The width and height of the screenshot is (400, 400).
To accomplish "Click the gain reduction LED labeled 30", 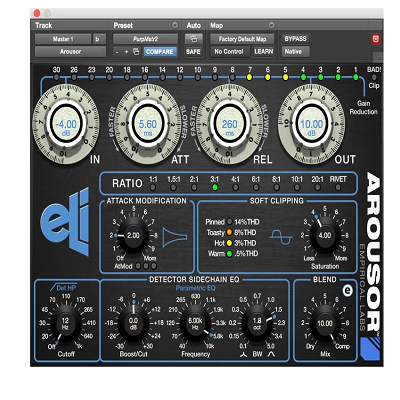I will pyautogui.click(x=56, y=77).
